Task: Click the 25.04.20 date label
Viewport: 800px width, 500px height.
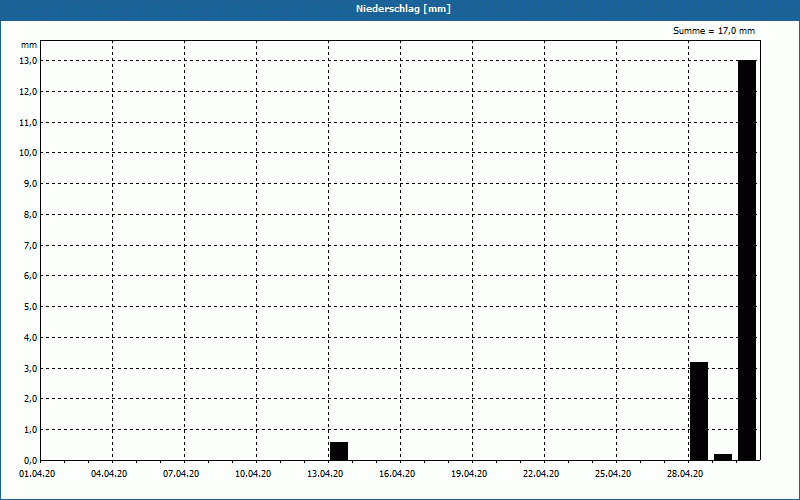Action: (x=613, y=473)
